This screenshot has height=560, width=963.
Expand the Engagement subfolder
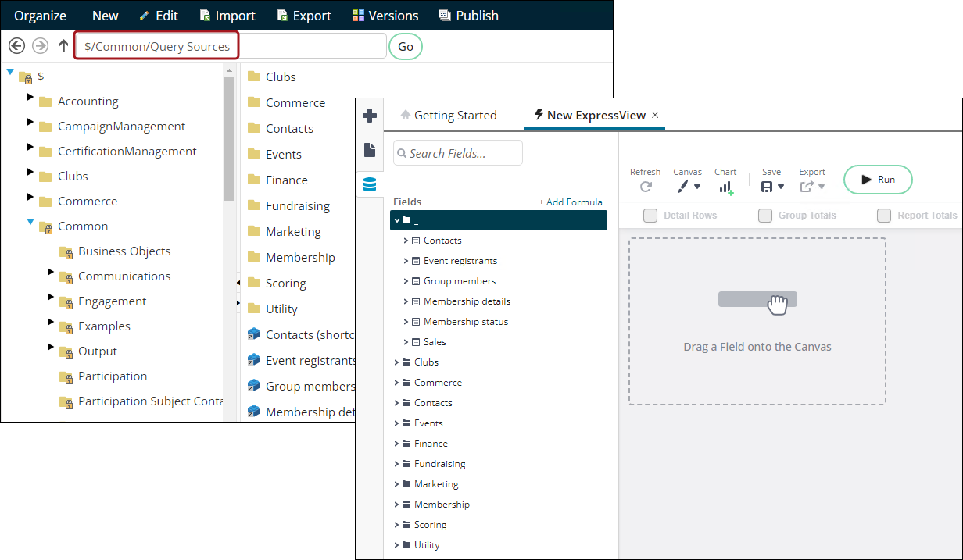pyautogui.click(x=51, y=298)
